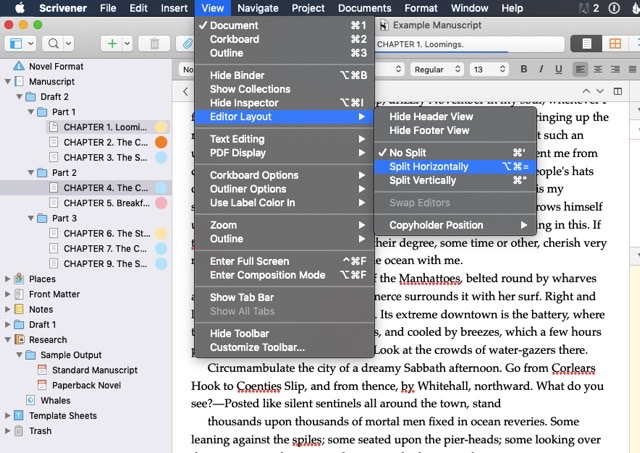The height and width of the screenshot is (453, 640).
Task: Switch to document view mode icon
Action: [x=587, y=44]
